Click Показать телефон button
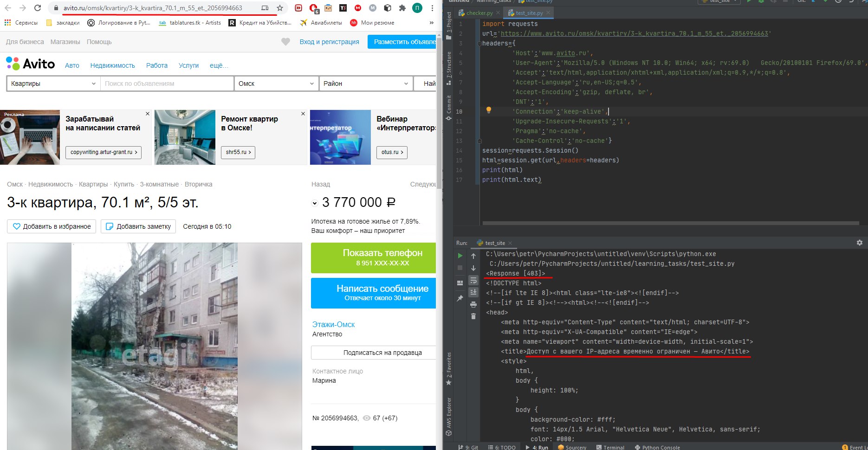The height and width of the screenshot is (450, 868). (x=373, y=257)
